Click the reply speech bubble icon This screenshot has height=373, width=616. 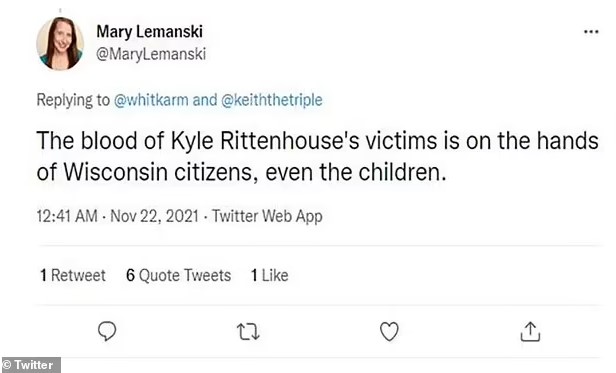(x=107, y=331)
